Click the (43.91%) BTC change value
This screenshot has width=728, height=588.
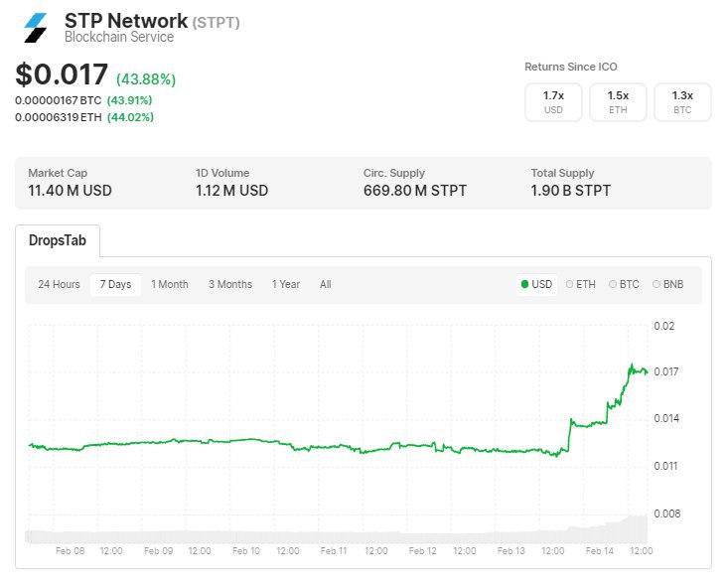(129, 100)
